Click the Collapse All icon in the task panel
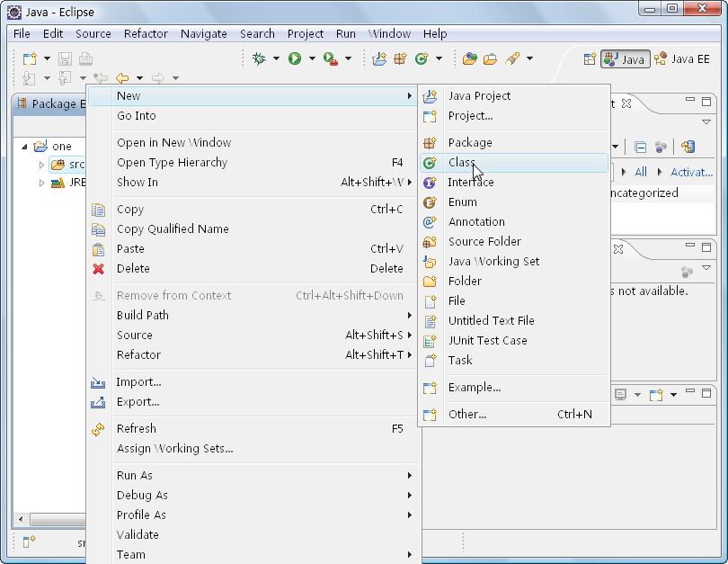The width and height of the screenshot is (728, 564). (640, 147)
